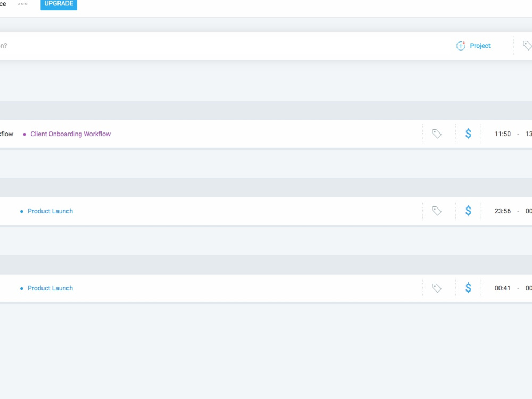Screen dimensions: 532x399
Task: Open the workspace three-dot menu
Action: [x=22, y=4]
